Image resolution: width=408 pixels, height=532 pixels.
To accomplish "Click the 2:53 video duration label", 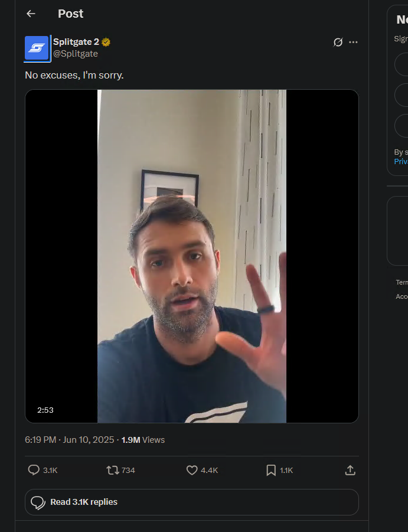I will 45,410.
